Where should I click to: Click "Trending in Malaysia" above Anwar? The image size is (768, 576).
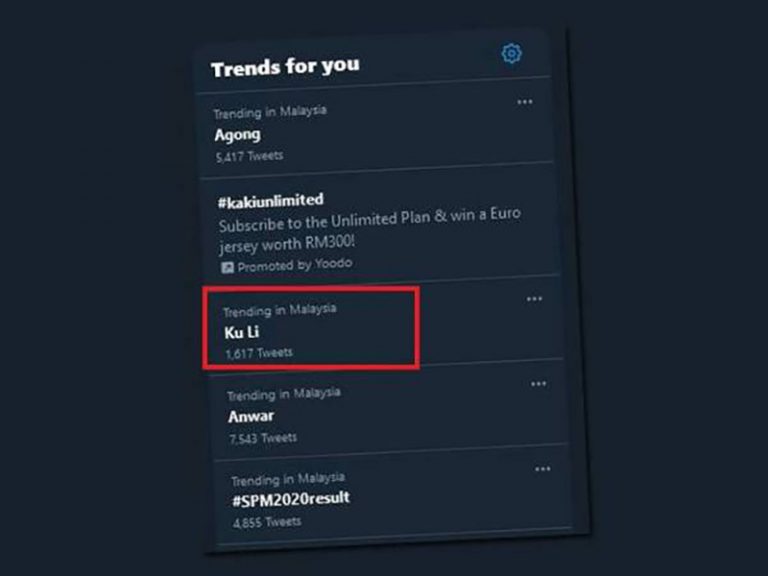(x=284, y=394)
